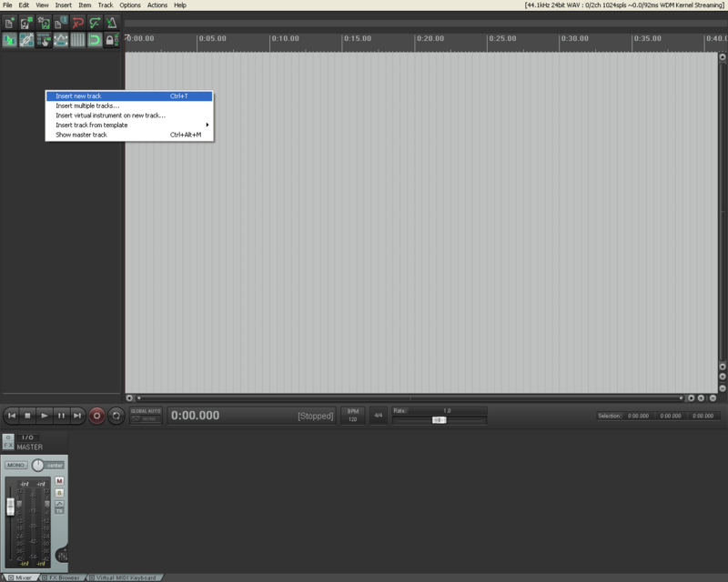Viewport: 728px width, 582px height.
Task: Toggle the locking padlock icon
Action: (x=111, y=40)
